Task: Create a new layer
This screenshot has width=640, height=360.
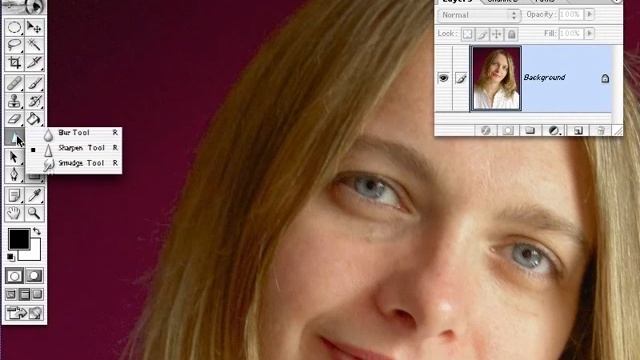Action: [x=578, y=130]
